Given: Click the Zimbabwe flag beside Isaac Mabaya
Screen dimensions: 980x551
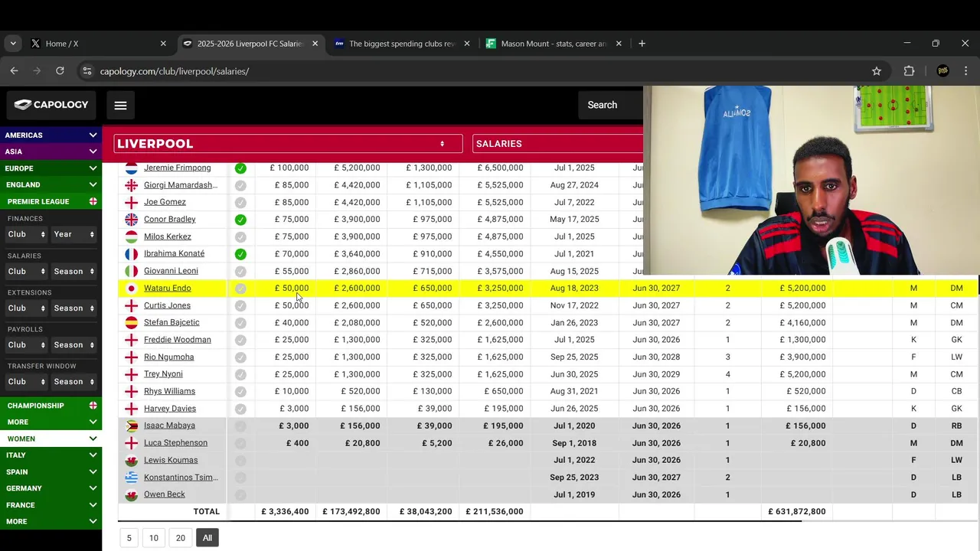Looking at the screenshot, I should pos(131,426).
